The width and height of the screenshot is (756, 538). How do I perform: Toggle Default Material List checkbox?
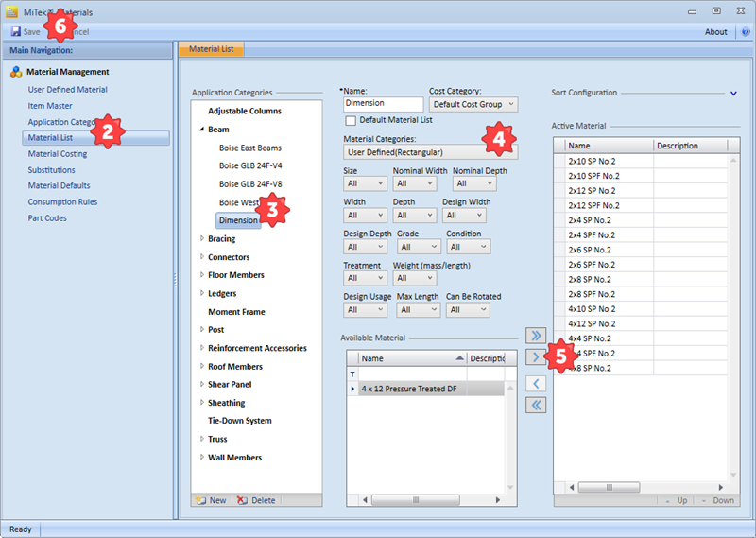(x=351, y=121)
